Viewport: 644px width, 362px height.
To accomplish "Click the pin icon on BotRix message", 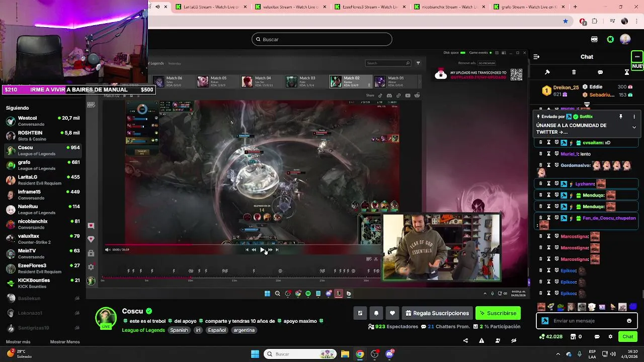I will [x=621, y=117].
